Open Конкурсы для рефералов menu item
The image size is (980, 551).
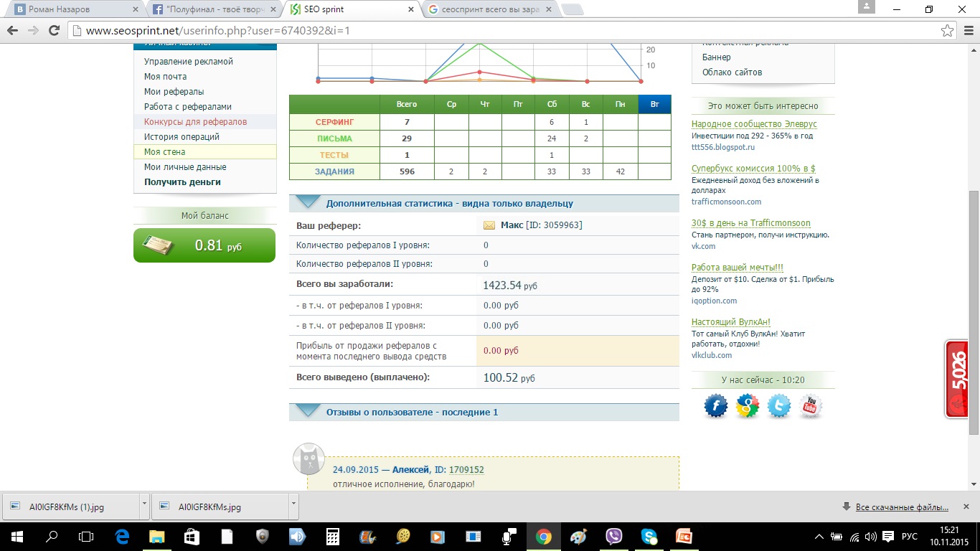[195, 122]
